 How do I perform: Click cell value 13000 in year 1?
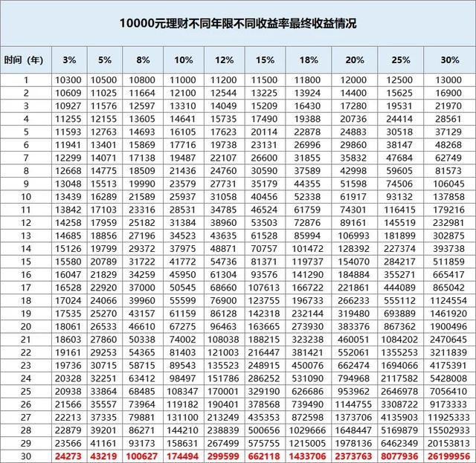tap(448, 80)
